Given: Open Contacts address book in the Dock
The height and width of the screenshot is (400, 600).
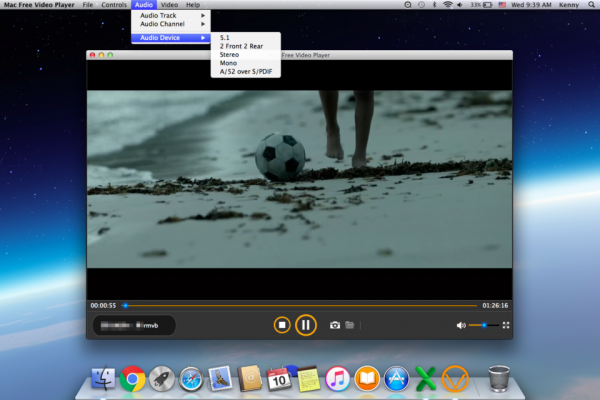Looking at the screenshot, I should [x=249, y=378].
